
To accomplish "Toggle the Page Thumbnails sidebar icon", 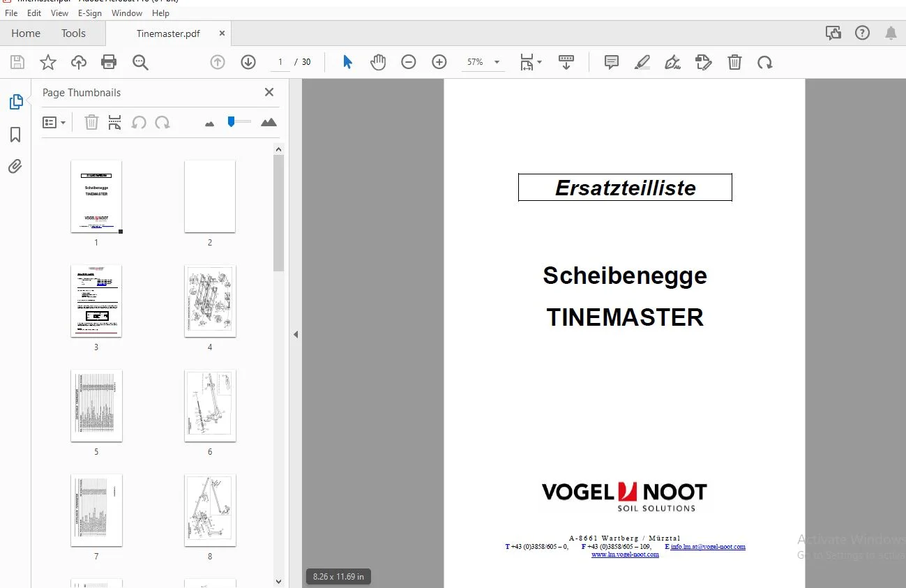I will 15,102.
